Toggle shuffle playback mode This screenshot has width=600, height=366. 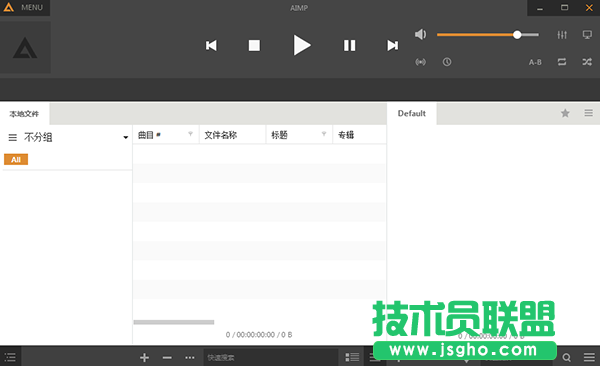[x=587, y=62]
